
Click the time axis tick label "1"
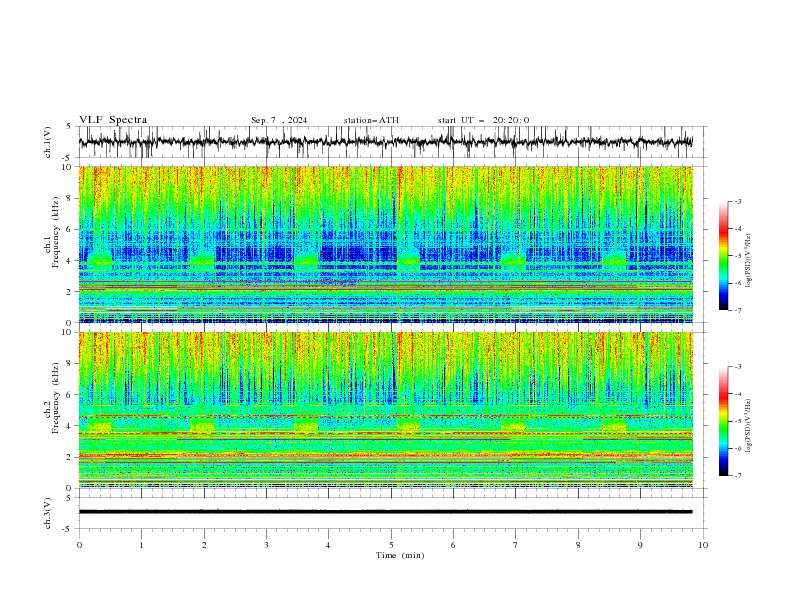141,545
